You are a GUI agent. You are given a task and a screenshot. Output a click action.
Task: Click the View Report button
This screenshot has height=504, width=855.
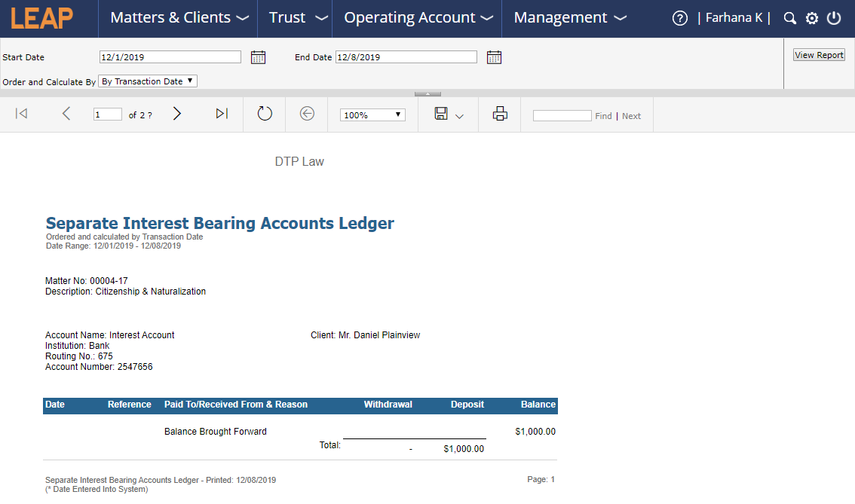point(818,54)
